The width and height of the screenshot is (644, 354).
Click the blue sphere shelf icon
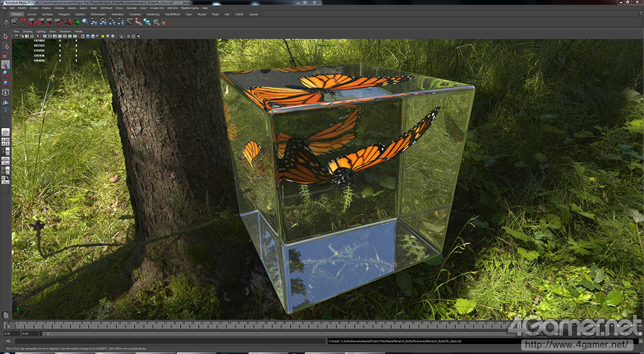(85, 22)
